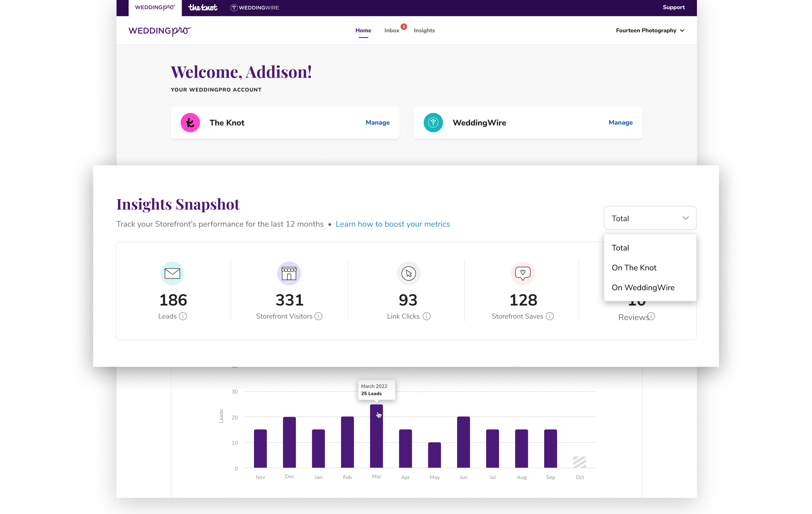Image resolution: width=812 pixels, height=514 pixels.
Task: Open info tooltip next to Reviews
Action: click(x=651, y=316)
